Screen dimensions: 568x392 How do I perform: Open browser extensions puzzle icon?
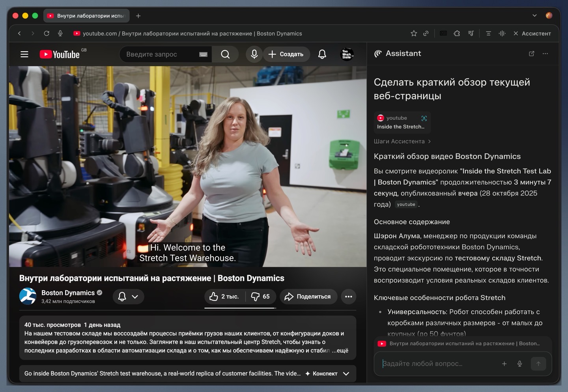click(x=457, y=34)
